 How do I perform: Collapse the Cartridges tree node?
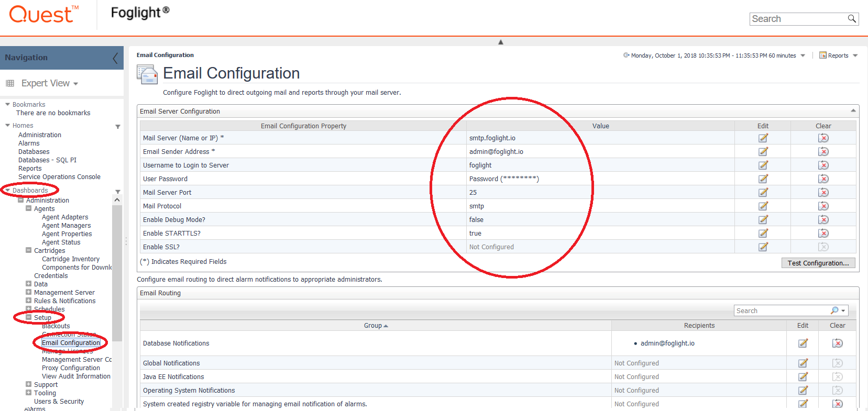pos(29,250)
